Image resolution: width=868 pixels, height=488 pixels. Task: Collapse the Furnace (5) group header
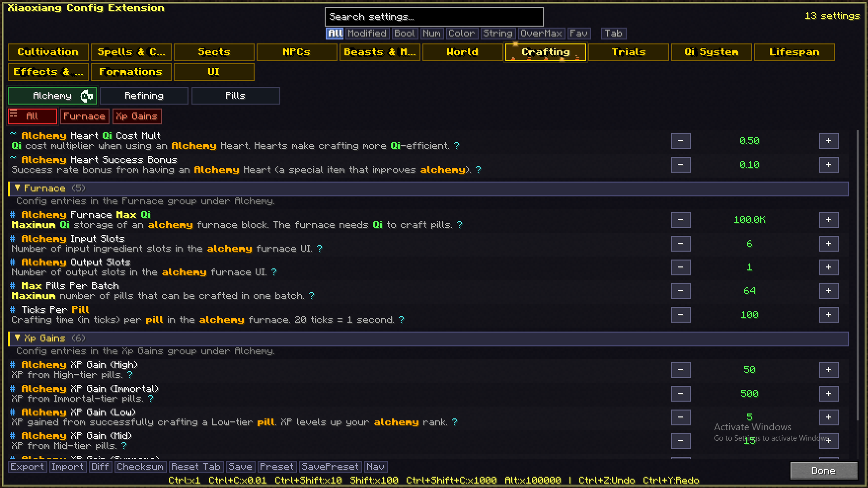[428, 188]
